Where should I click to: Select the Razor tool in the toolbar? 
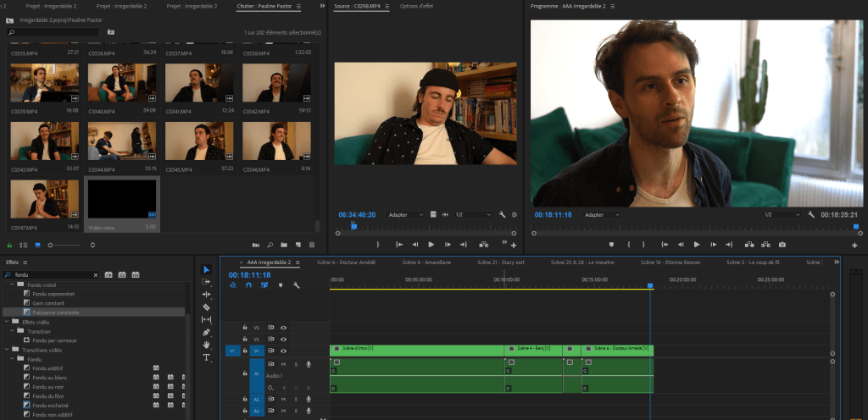click(206, 307)
